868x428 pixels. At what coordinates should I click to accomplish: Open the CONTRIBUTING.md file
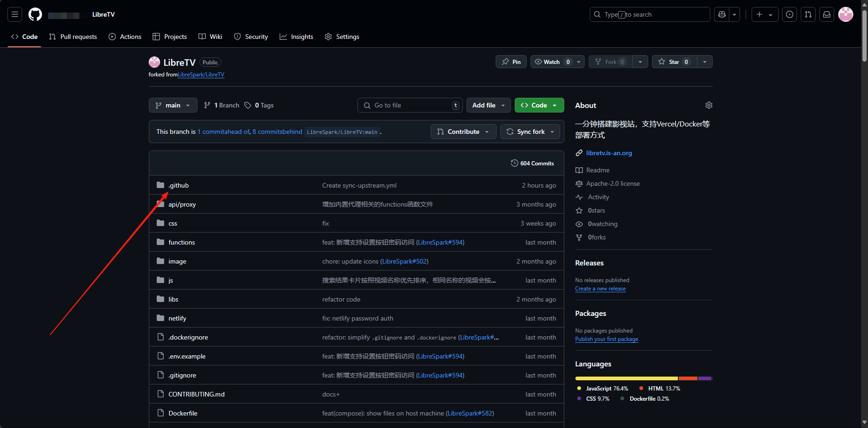(197, 394)
